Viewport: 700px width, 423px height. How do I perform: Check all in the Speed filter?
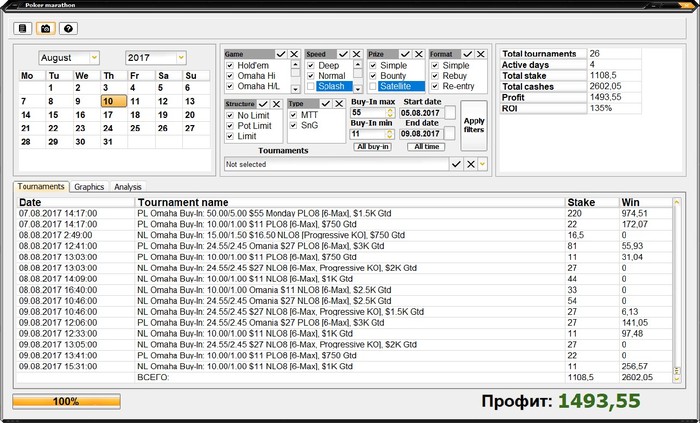pyautogui.click(x=343, y=54)
